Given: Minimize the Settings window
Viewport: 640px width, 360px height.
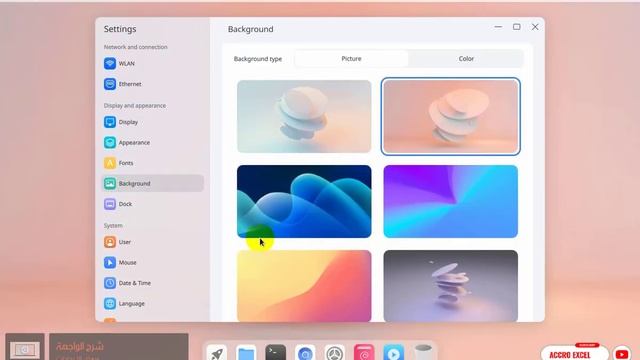Looking at the screenshot, I should pos(498,27).
